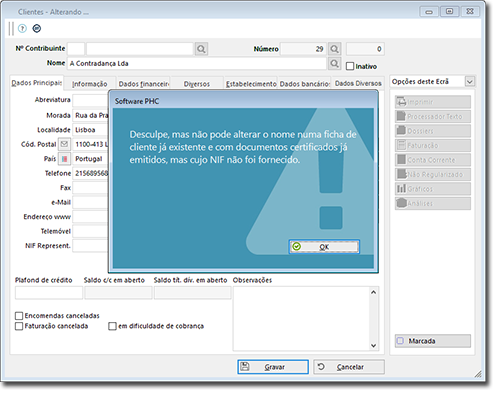Click the Imprimir printer button
The height and width of the screenshot is (394, 496).
coord(433,102)
